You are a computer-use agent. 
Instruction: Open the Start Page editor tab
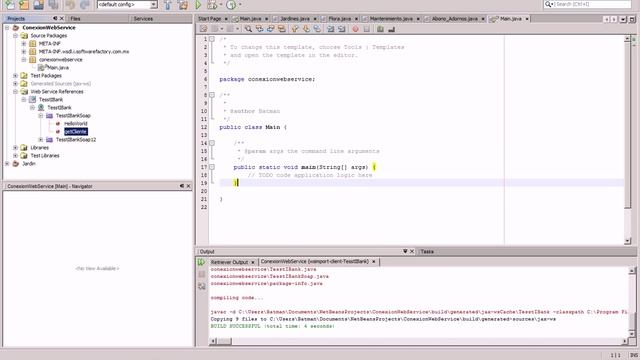pos(209,19)
